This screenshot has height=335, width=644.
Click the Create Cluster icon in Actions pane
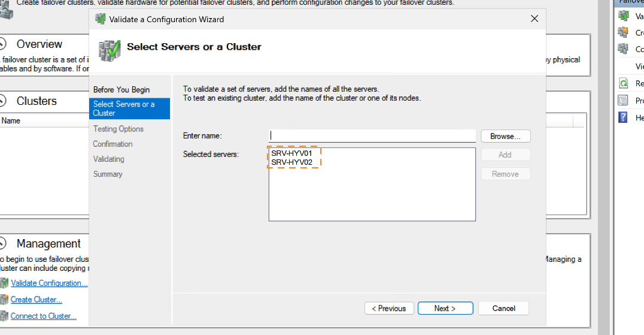click(624, 32)
